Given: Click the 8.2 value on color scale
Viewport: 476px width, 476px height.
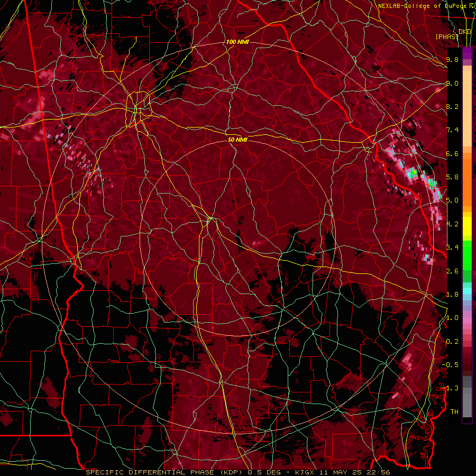Looking at the screenshot, I should (x=452, y=106).
